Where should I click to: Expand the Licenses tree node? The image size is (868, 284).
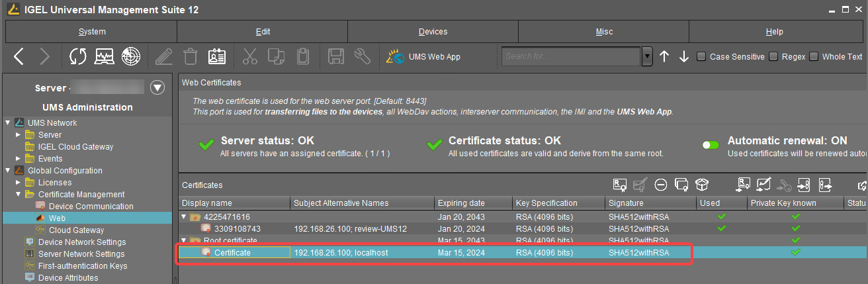(x=19, y=182)
